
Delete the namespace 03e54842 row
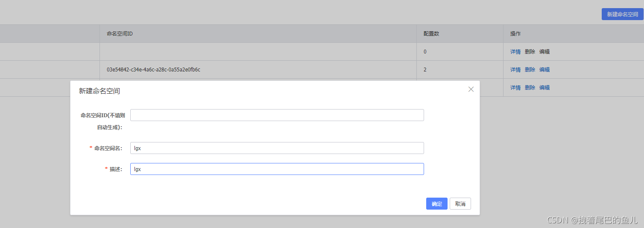coord(530,70)
